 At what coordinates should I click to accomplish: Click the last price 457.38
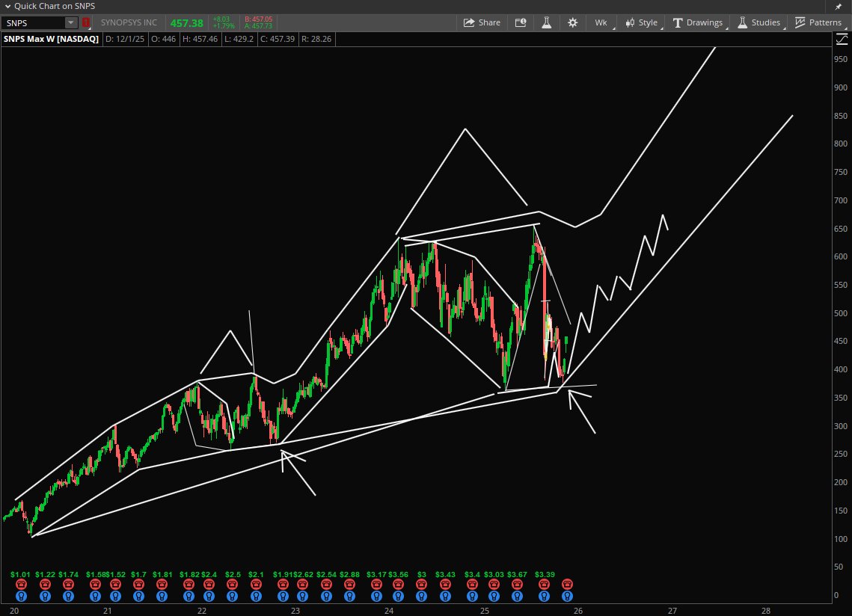point(186,23)
